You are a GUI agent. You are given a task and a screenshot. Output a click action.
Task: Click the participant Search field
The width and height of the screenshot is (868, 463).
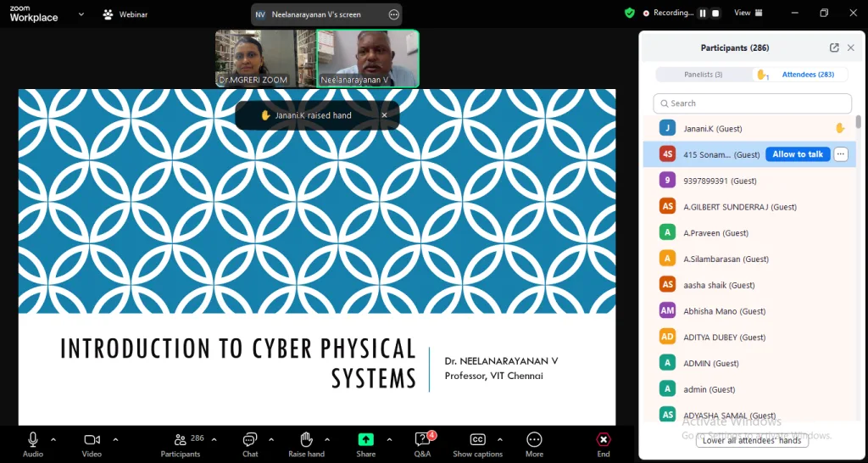(x=752, y=103)
